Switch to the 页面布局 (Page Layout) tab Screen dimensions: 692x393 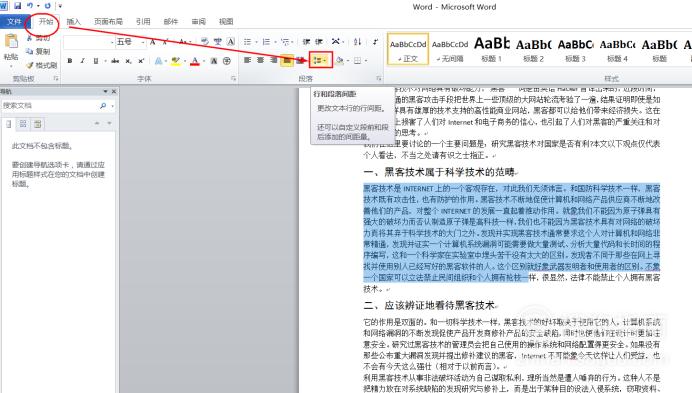[x=108, y=21]
